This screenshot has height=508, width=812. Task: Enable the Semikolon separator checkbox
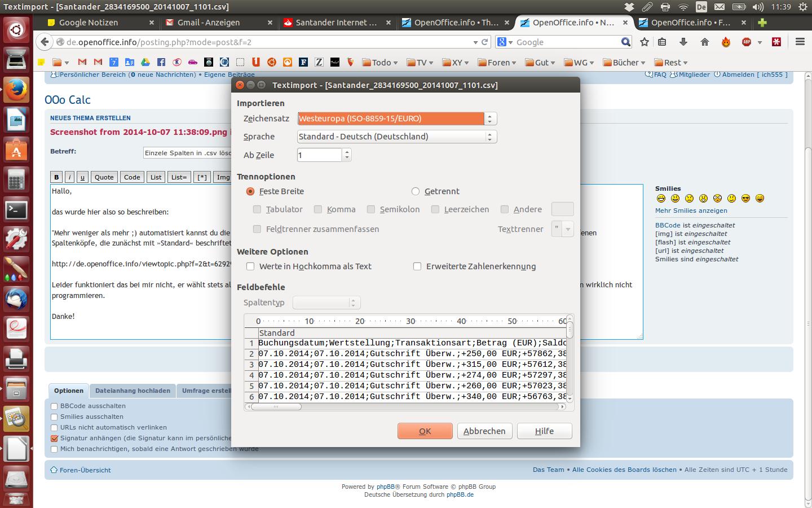click(x=371, y=209)
